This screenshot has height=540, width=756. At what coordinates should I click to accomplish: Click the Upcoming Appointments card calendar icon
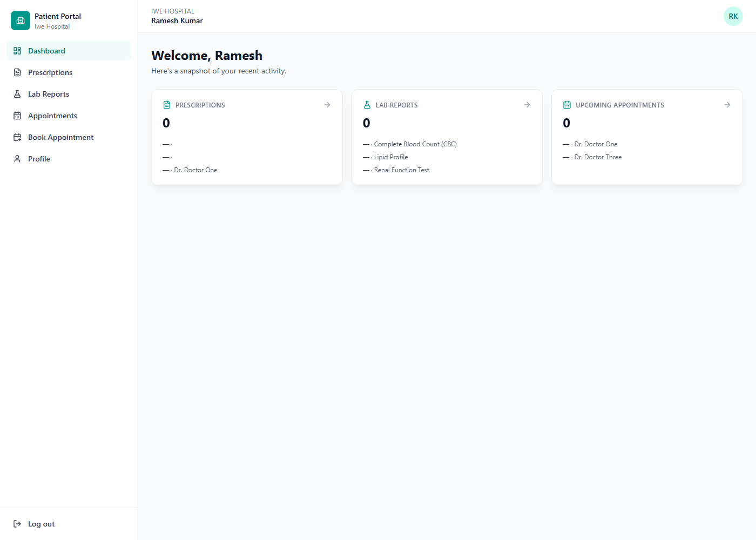[x=567, y=105]
